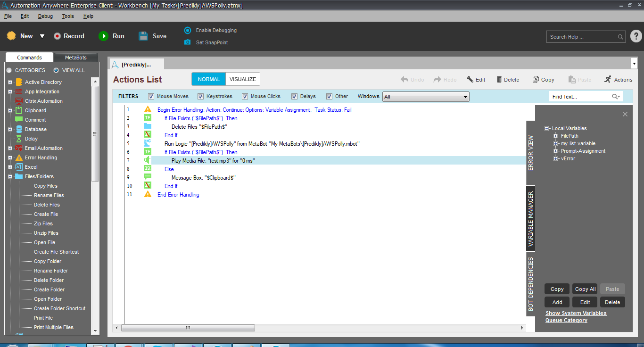Select the Comment command icon

[x=18, y=120]
